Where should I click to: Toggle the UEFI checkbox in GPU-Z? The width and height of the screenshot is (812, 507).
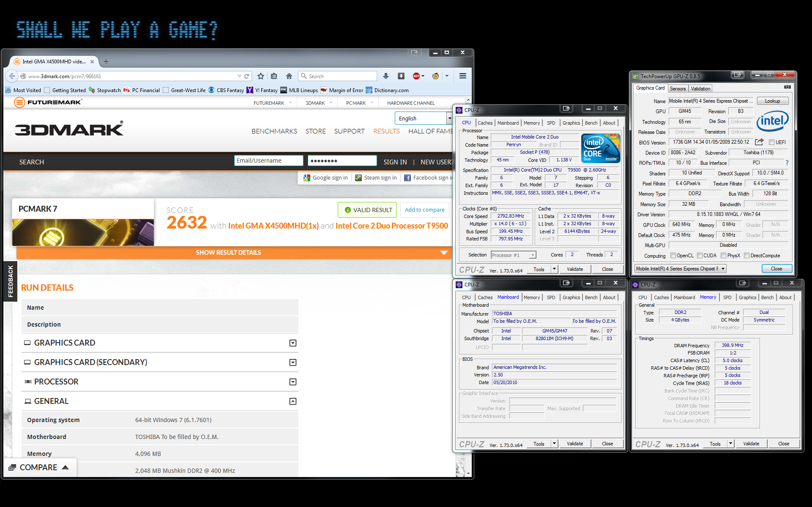[x=772, y=142]
